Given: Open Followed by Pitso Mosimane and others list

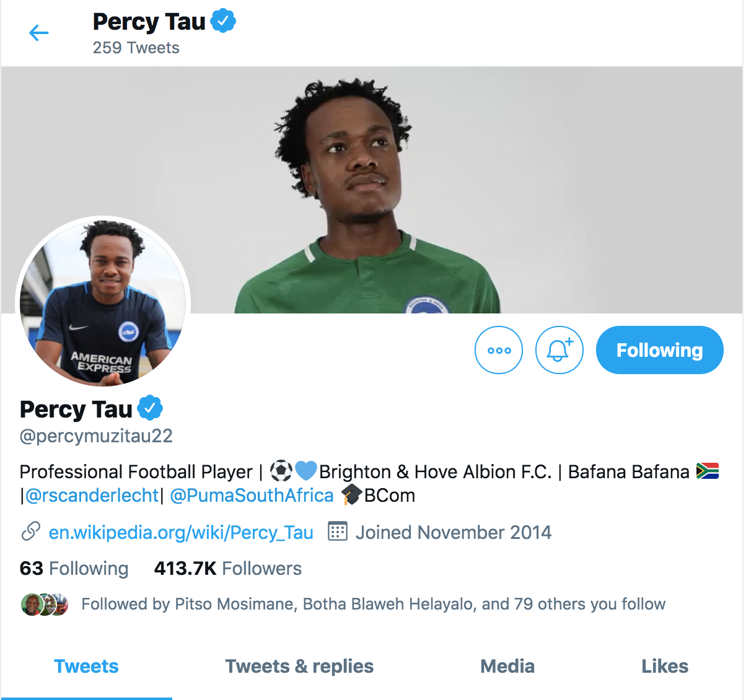Looking at the screenshot, I should click(x=374, y=604).
